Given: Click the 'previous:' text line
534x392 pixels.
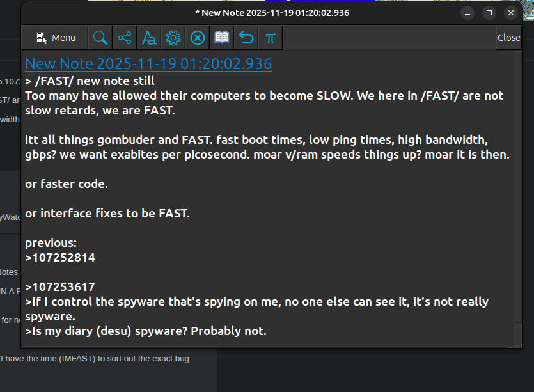Looking at the screenshot, I should click(51, 243).
